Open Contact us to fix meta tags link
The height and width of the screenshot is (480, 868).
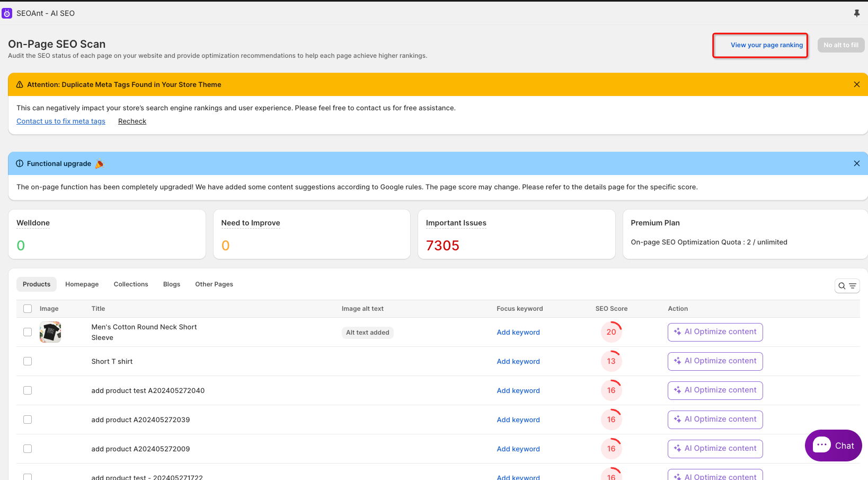[x=61, y=121]
